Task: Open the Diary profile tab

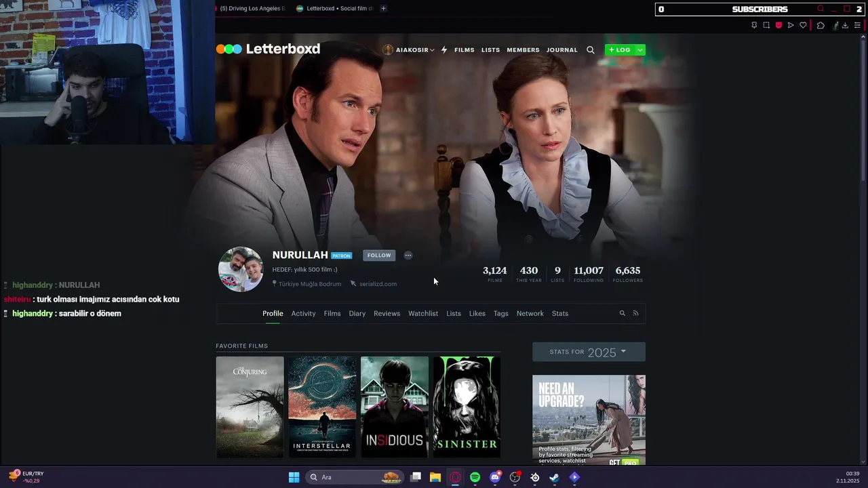Action: (x=357, y=313)
